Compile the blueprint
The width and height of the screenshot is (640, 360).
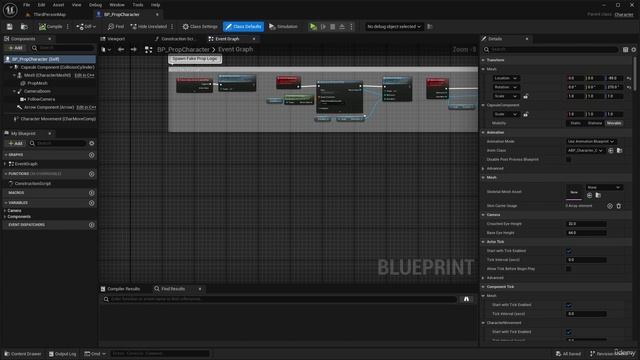[51, 27]
